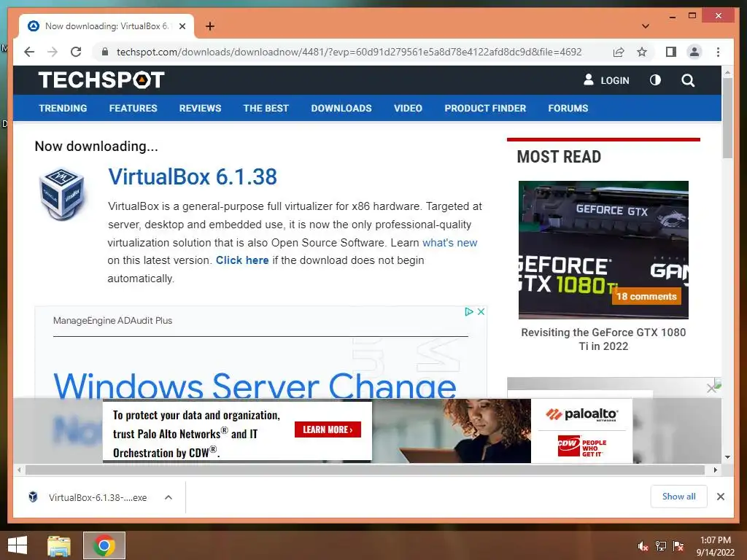
Task: Go back using the browser back arrow
Action: pyautogui.click(x=29, y=52)
